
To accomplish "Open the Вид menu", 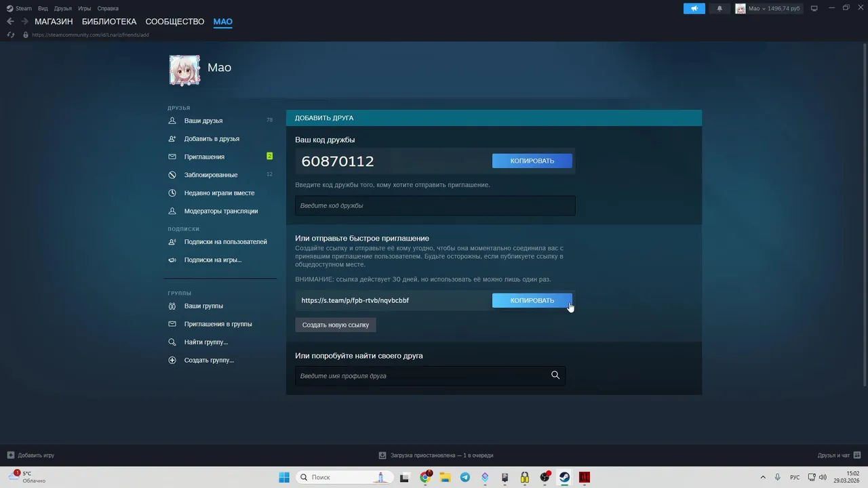I will 43,9.
